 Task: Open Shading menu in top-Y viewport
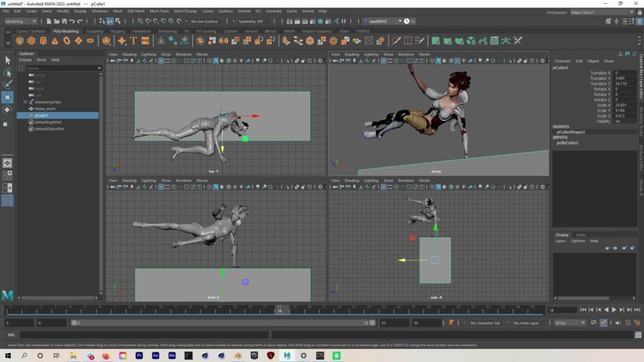pyautogui.click(x=129, y=54)
